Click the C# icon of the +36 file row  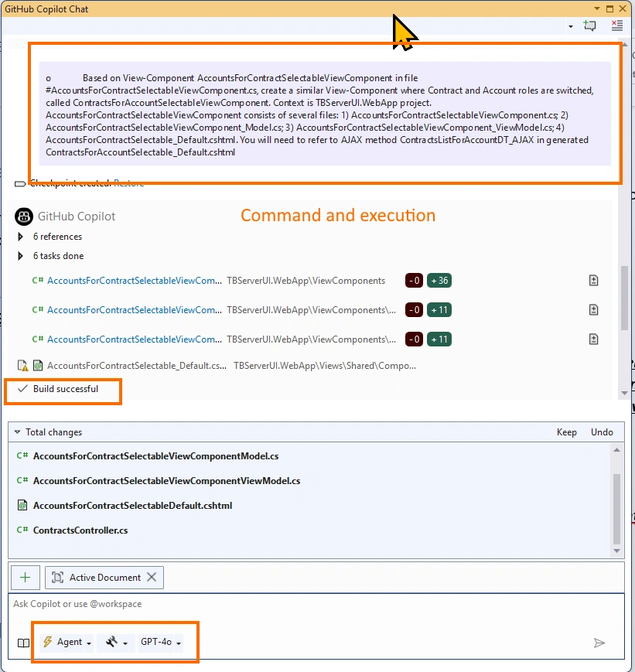pyautogui.click(x=38, y=280)
